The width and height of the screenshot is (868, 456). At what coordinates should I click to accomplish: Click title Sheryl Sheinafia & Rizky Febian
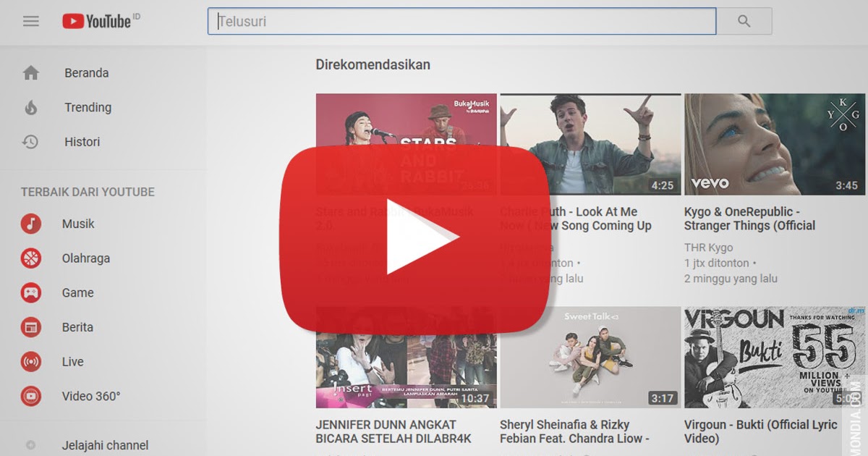pos(574,431)
